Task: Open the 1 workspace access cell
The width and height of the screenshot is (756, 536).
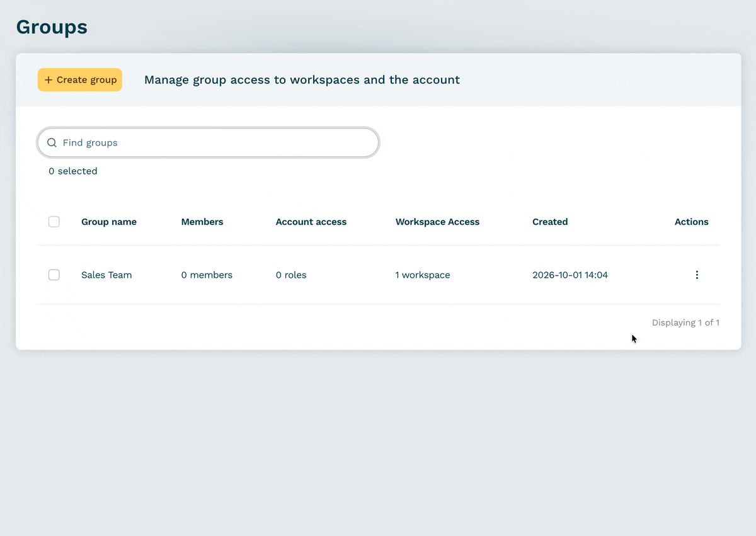Action: click(x=423, y=275)
